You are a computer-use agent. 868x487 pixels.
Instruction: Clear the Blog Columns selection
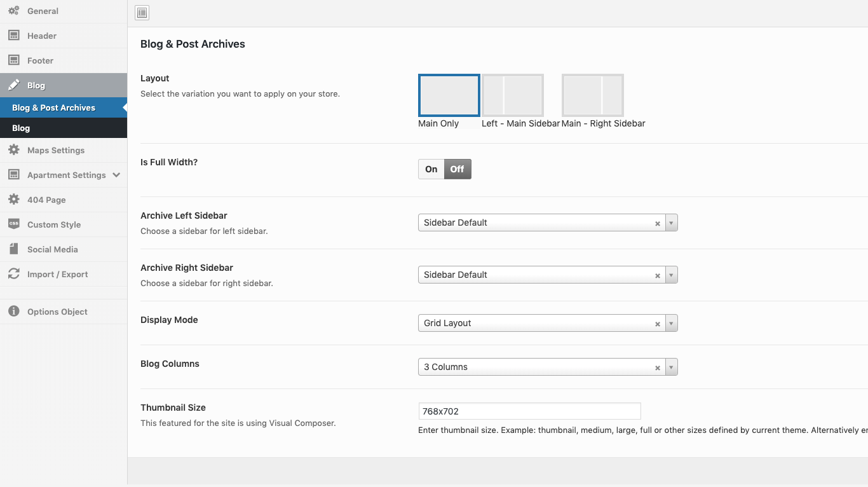point(658,368)
